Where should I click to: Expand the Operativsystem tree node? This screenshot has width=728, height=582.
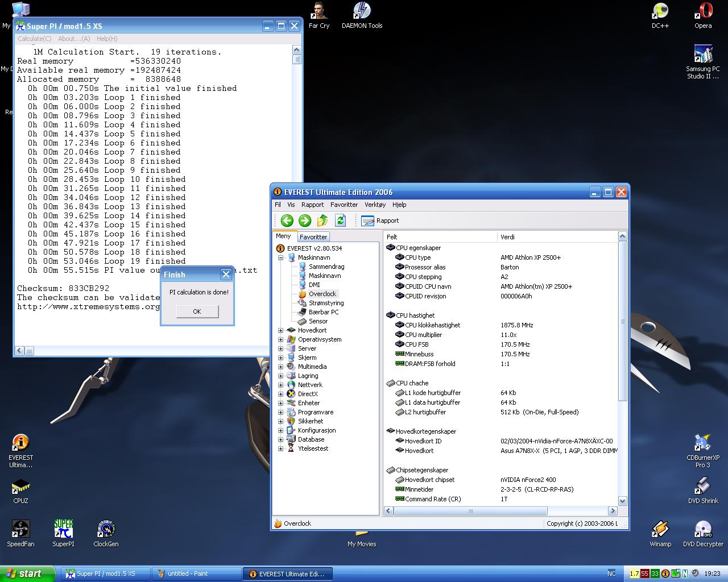tap(280, 339)
